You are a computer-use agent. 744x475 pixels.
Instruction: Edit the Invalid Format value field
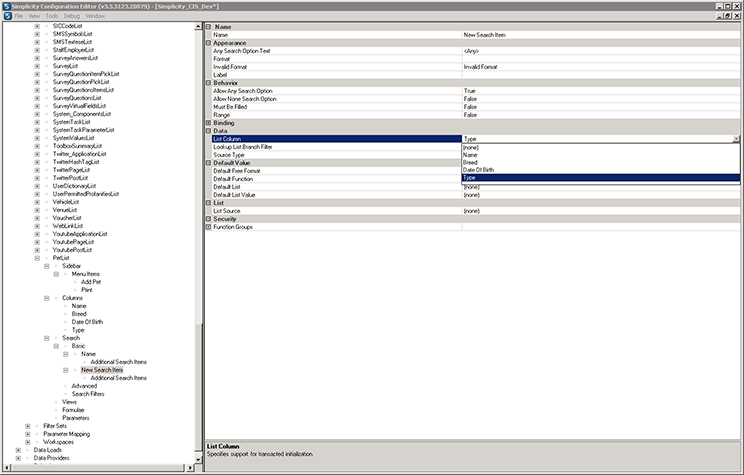601,67
